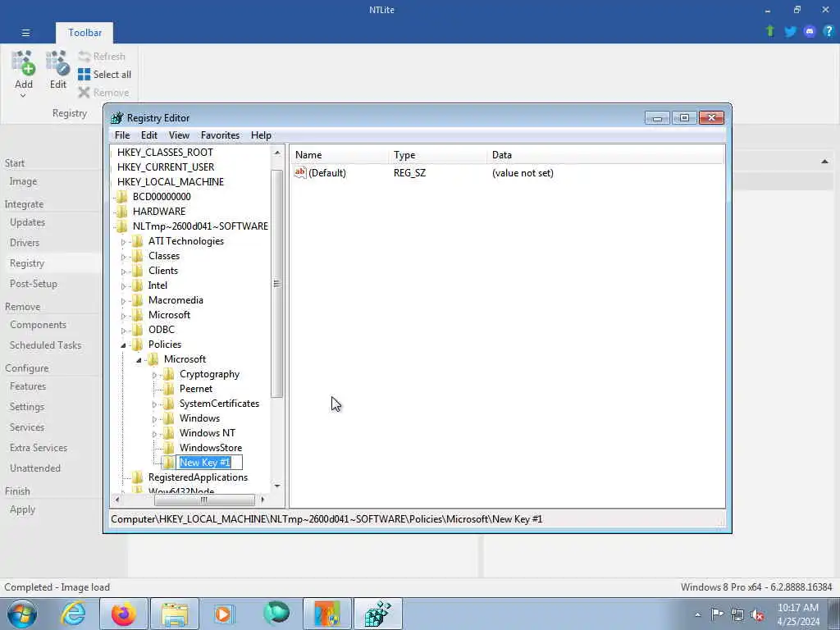The image size is (840, 630).
Task: Expand the ATI Technologies key
Action: [x=123, y=242]
